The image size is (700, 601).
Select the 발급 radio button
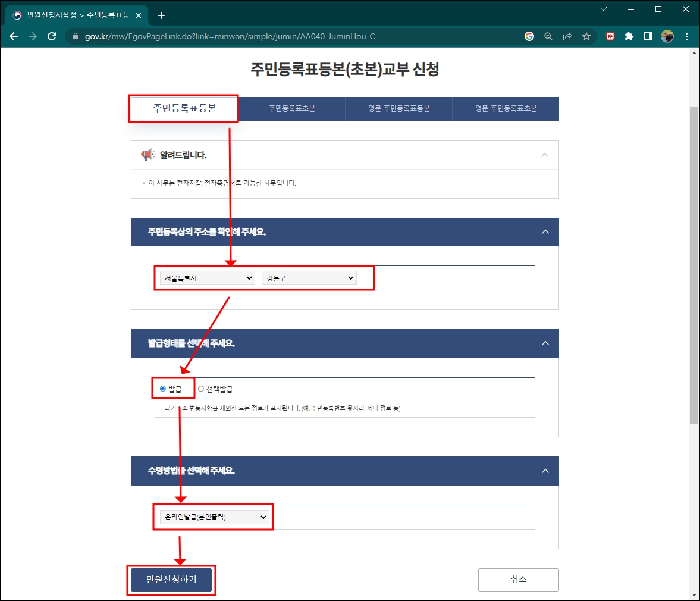pyautogui.click(x=162, y=388)
